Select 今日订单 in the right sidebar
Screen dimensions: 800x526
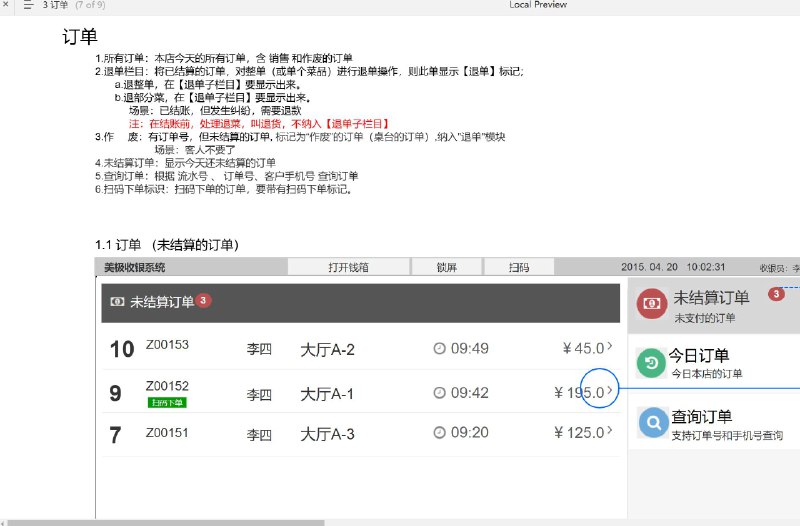[x=714, y=363]
